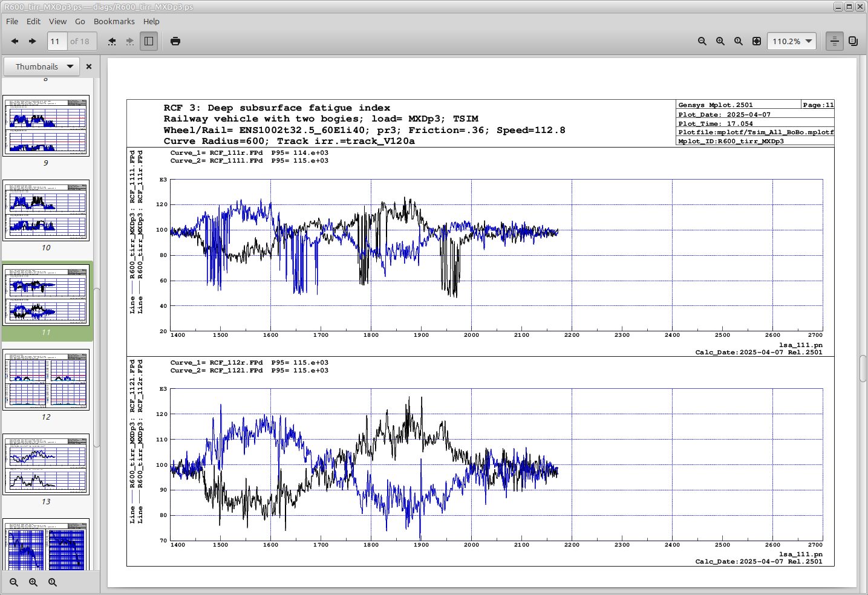The image size is (868, 595).
Task: Go to the previous page
Action: pos(15,41)
